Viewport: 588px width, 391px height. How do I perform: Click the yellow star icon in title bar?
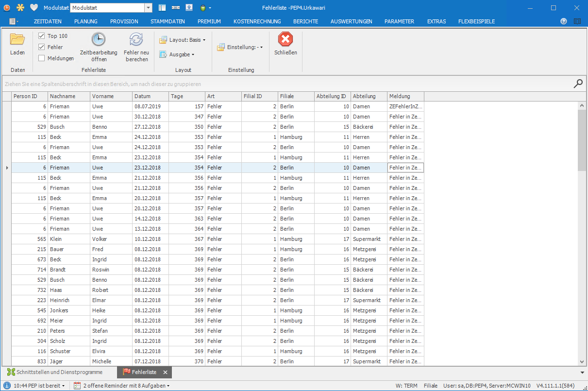[20, 8]
